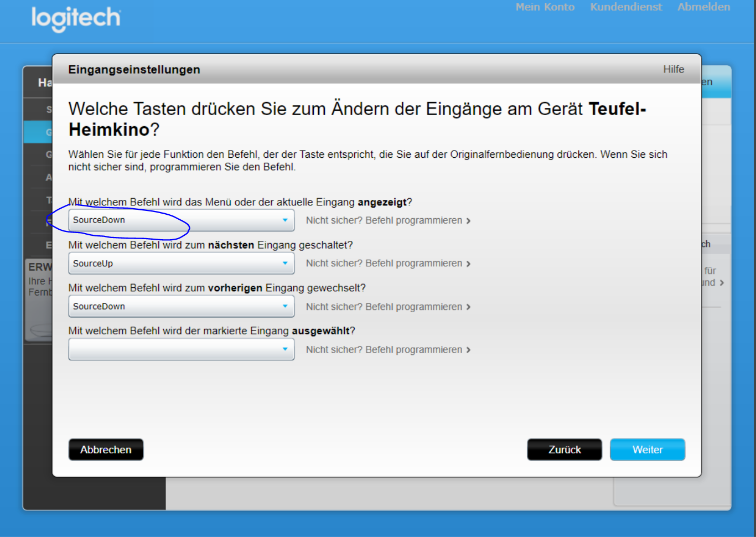This screenshot has height=537, width=756.
Task: Click 'Befehl programmieren' link for vorherigen Eingang
Action: click(x=384, y=307)
